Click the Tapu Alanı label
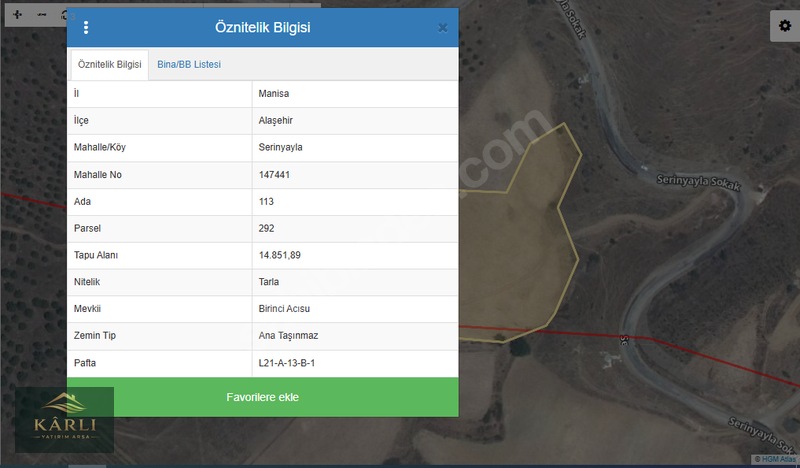Screen dimensions: 800x468 [x=96, y=255]
